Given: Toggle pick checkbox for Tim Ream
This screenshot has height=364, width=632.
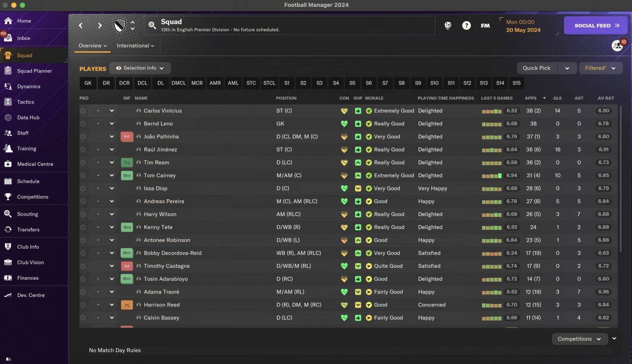Looking at the screenshot, I should pyautogui.click(x=83, y=163).
